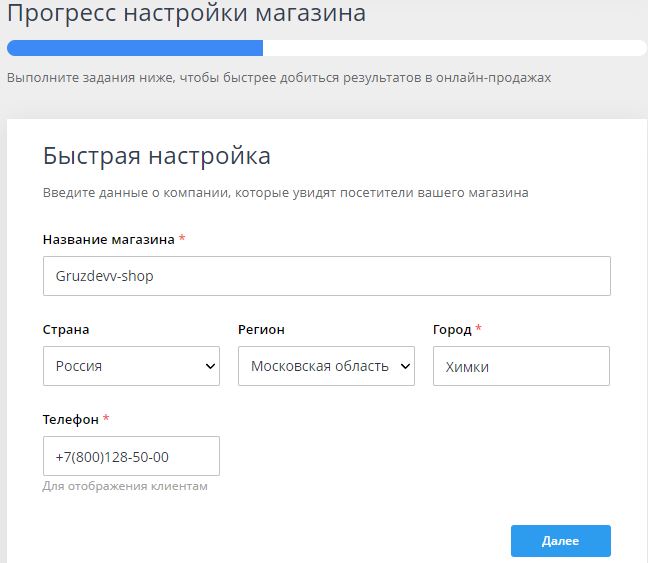Click the label 'Телефон'
This screenshot has width=648, height=563.
click(x=71, y=420)
